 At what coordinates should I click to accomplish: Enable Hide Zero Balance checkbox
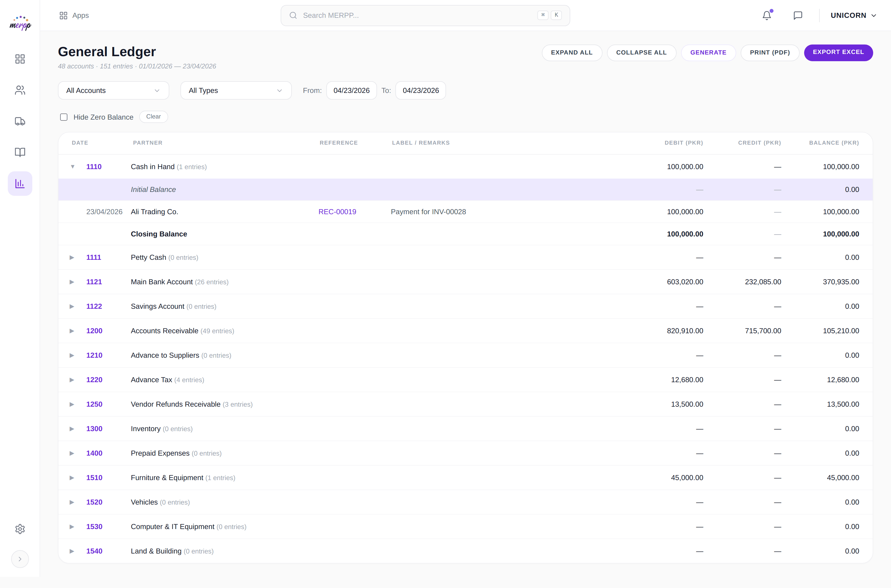click(x=63, y=117)
